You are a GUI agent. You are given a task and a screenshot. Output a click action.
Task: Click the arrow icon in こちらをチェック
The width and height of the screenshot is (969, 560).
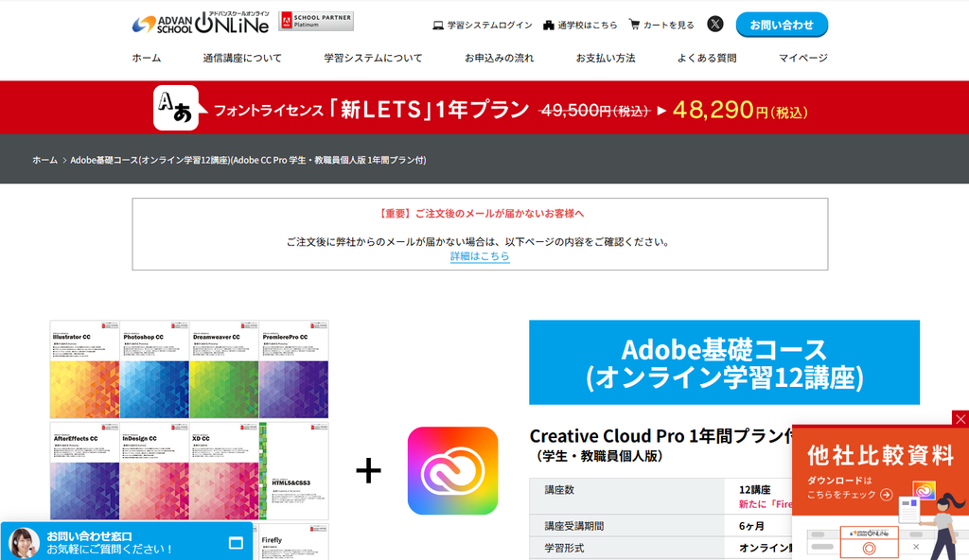pyautogui.click(x=886, y=495)
